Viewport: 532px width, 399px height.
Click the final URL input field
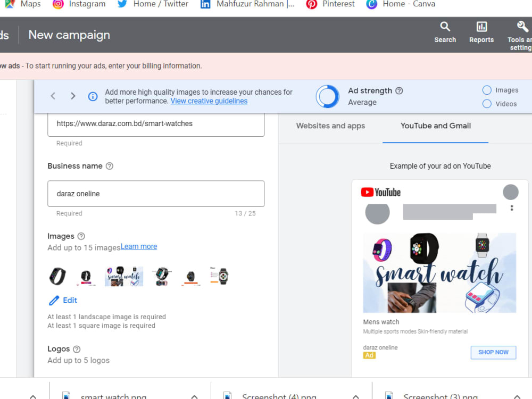(156, 124)
